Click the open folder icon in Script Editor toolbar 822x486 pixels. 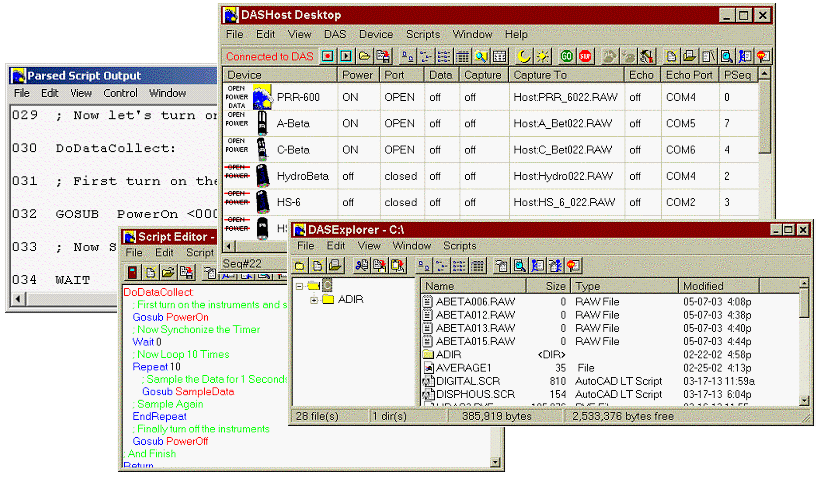click(168, 273)
